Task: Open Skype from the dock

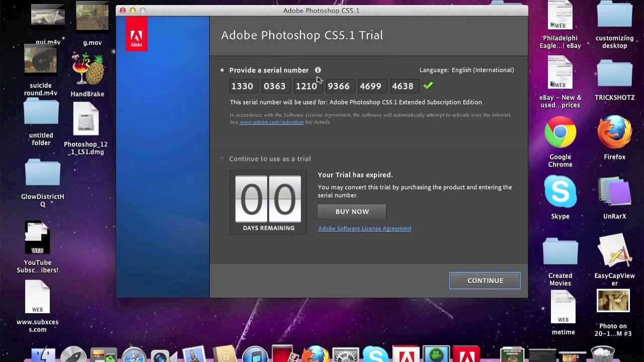Action: pos(375,354)
